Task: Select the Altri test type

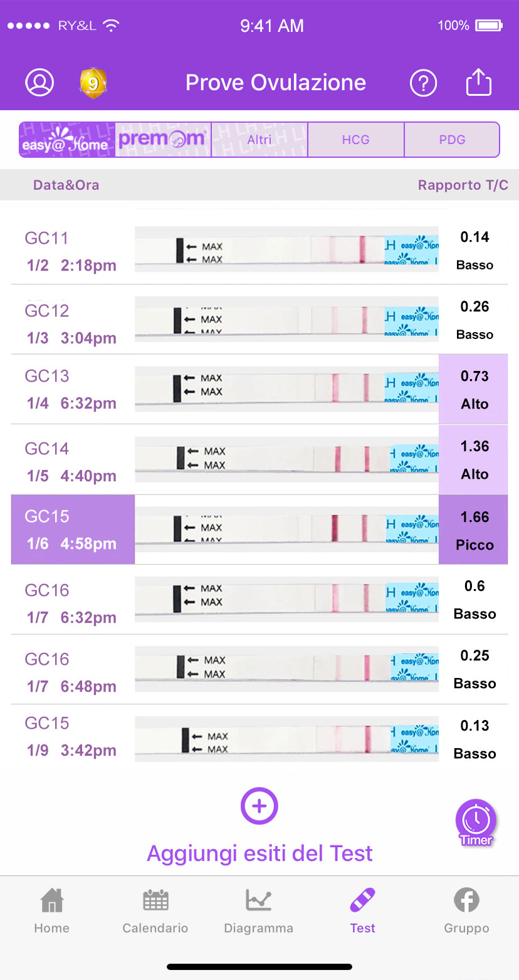Action: 259,140
